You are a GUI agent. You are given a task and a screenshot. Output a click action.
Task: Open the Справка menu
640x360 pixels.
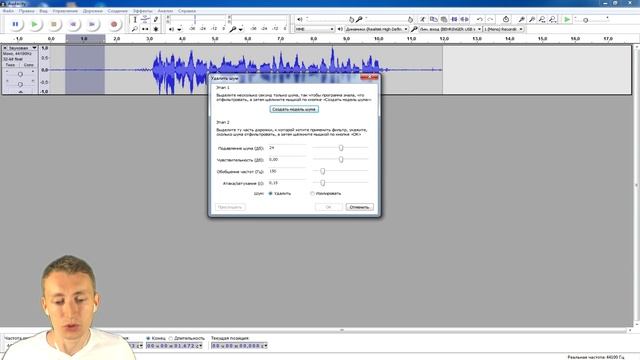click(x=187, y=11)
